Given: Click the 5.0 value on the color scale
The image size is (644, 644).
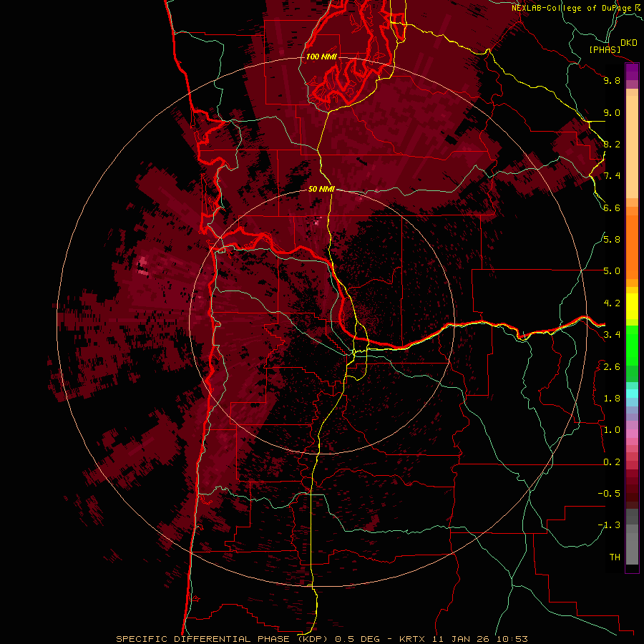Looking at the screenshot, I should pos(612,271).
